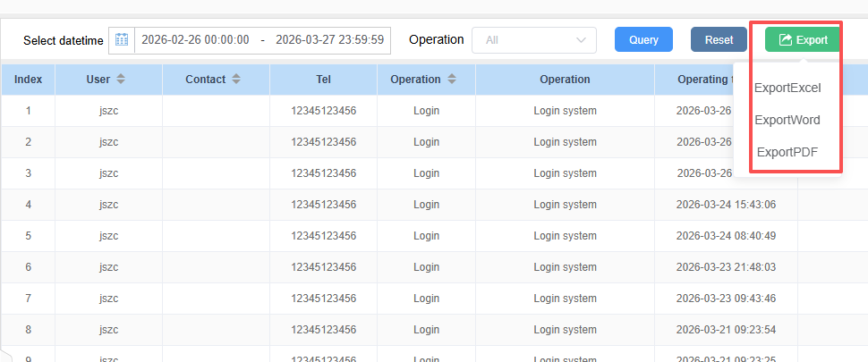Choose ExportExcel from the export menu
Viewport: 868px width, 362px height.
[x=787, y=88]
